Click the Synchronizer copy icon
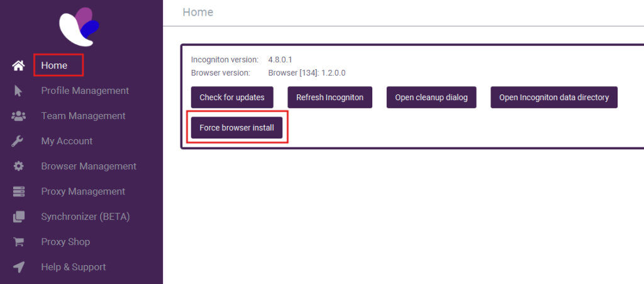 click(x=19, y=217)
